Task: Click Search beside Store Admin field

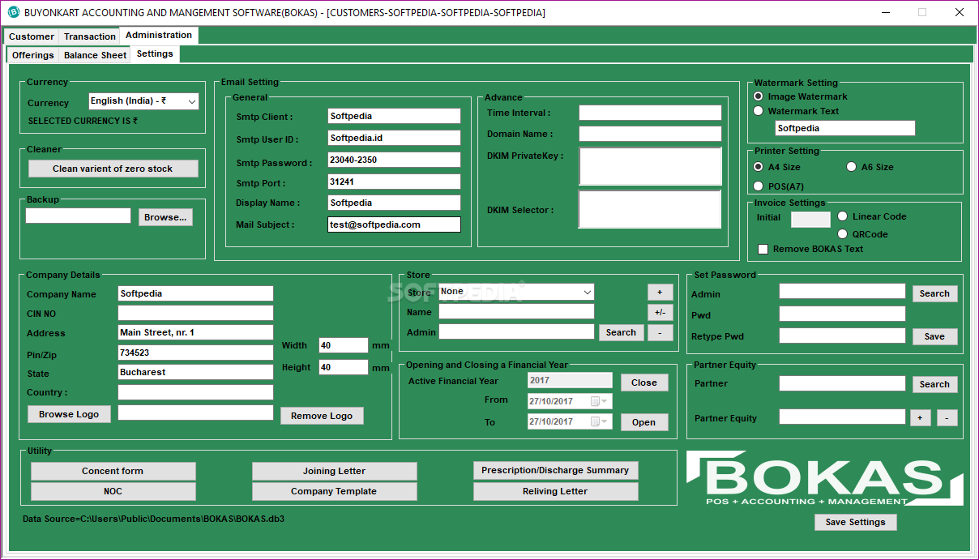Action: pos(622,332)
